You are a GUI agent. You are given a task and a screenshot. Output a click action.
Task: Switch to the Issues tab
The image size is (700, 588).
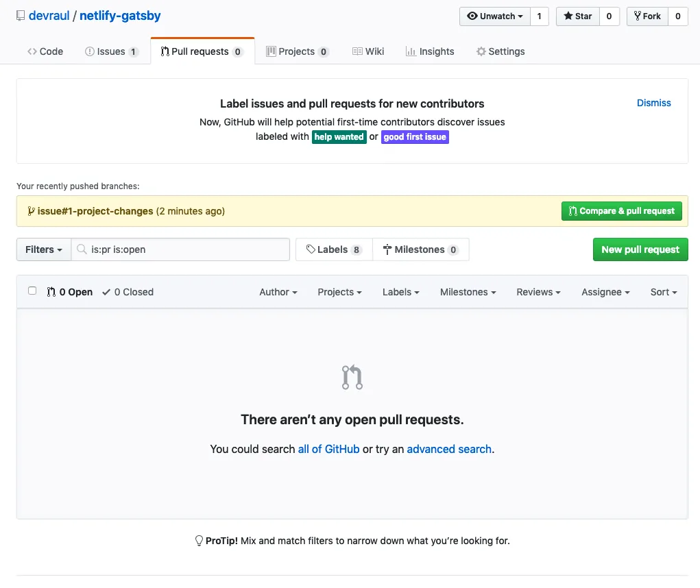112,51
